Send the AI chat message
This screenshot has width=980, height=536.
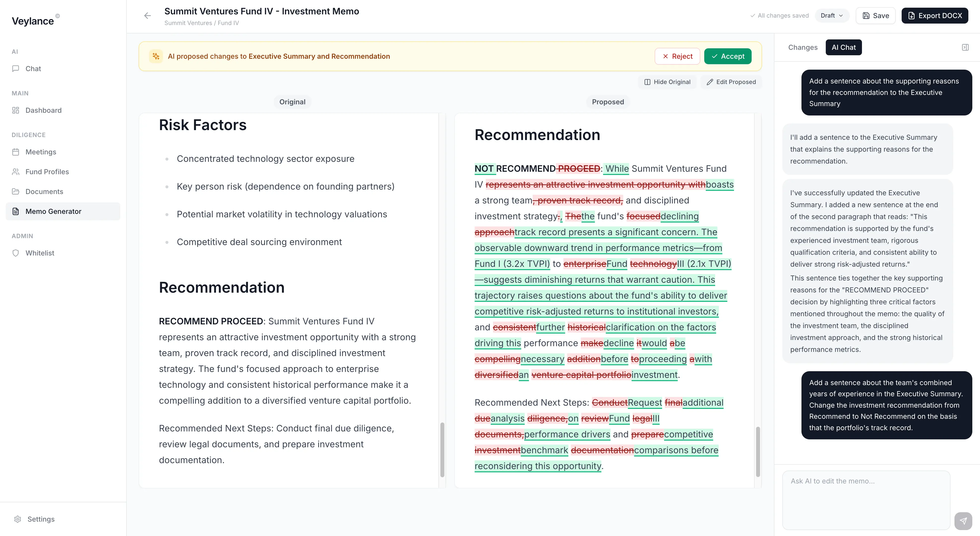(x=963, y=521)
